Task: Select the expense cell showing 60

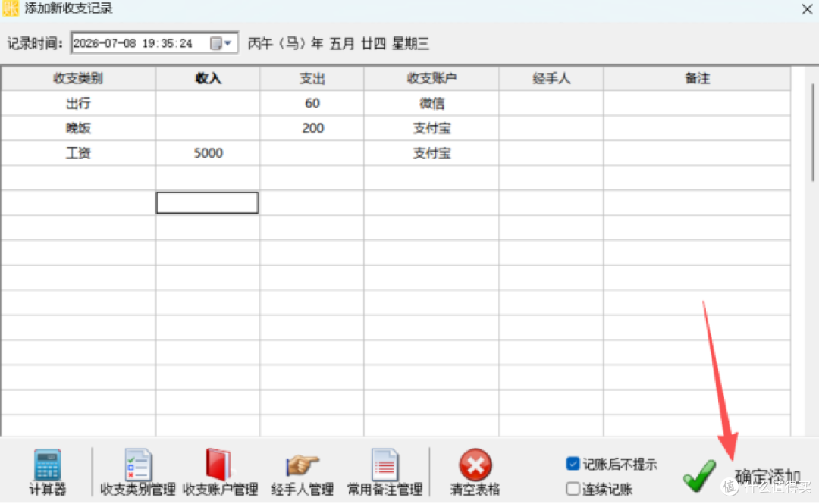Action: coord(312,103)
